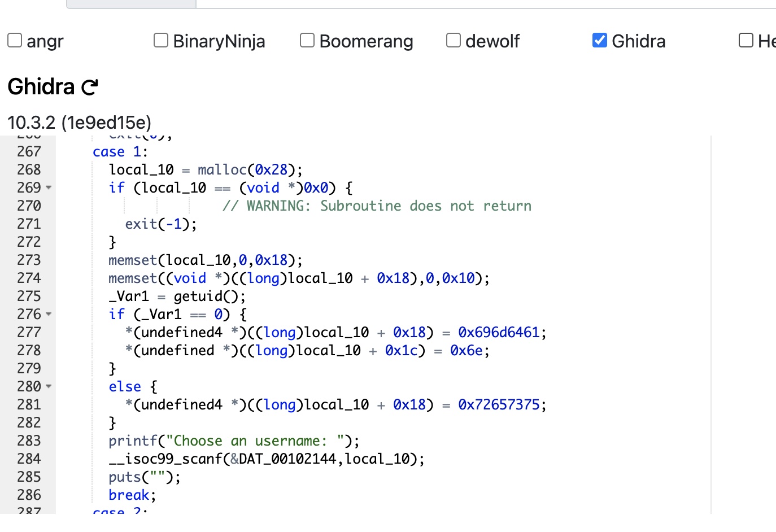The height and width of the screenshot is (532, 776).
Task: Collapse the code fold at line 276
Action: pyautogui.click(x=49, y=314)
